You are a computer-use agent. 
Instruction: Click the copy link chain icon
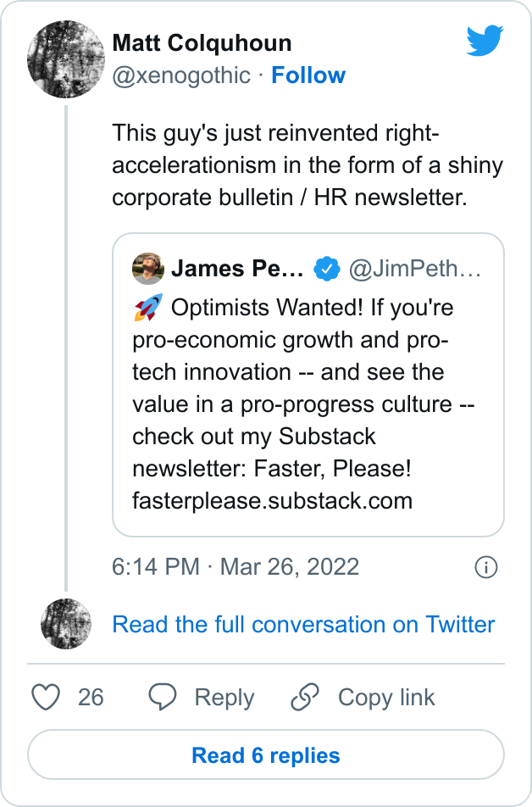click(305, 698)
